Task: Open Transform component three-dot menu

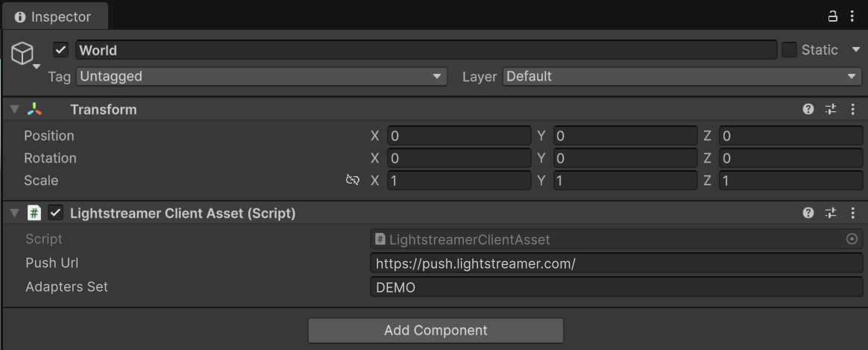Action: pos(853,109)
